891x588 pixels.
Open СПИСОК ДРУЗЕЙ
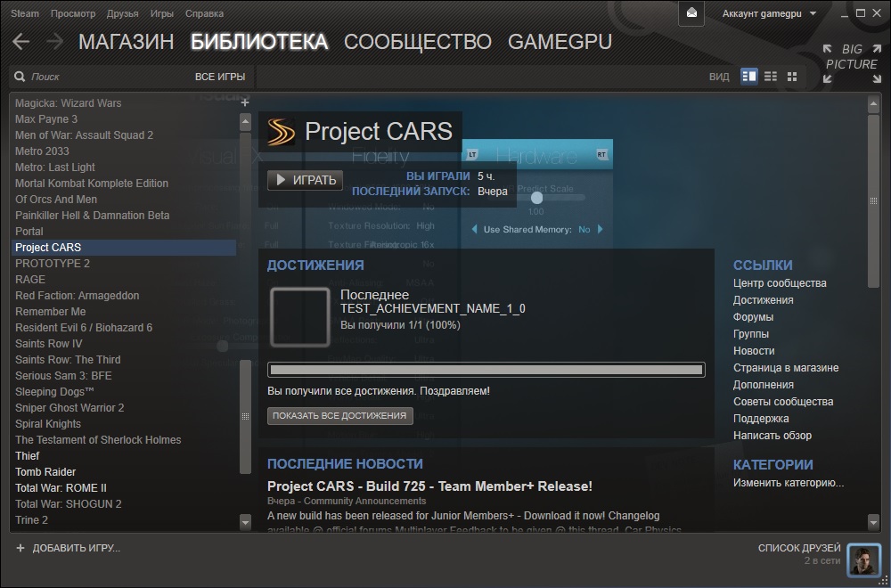[x=799, y=548]
